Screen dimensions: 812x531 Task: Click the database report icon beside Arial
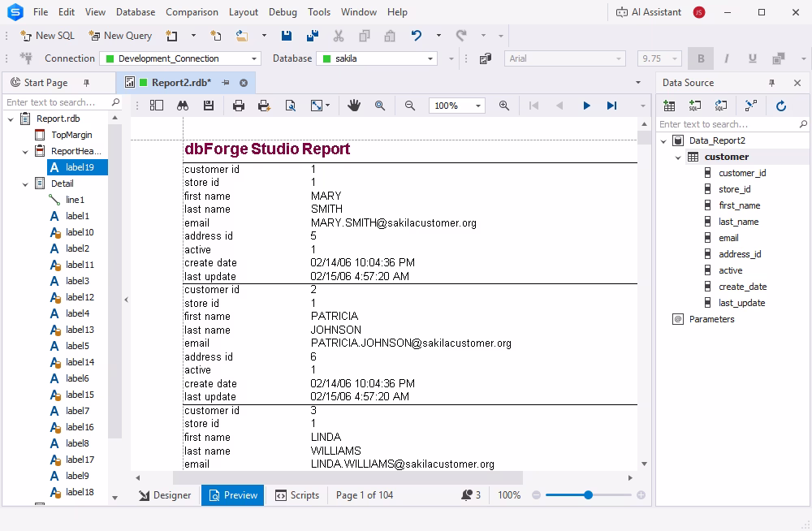tap(486, 58)
